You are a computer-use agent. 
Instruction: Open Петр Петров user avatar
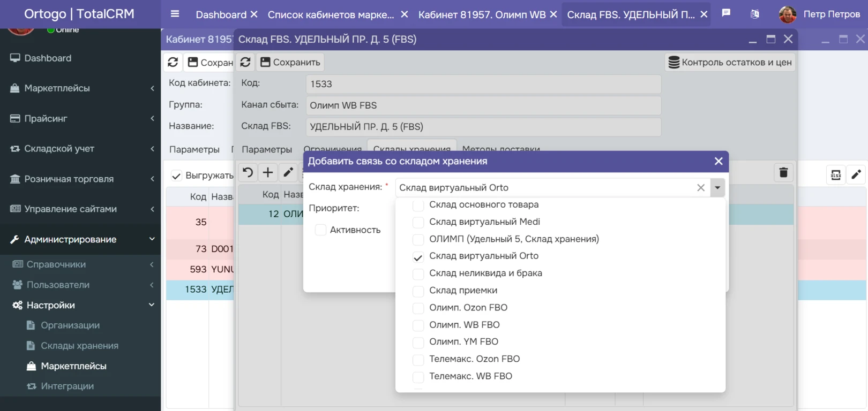787,14
